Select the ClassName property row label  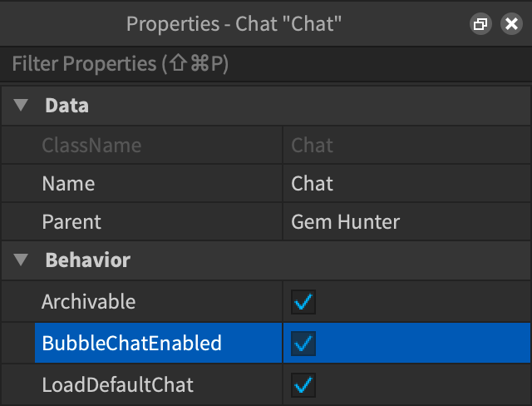(x=91, y=146)
